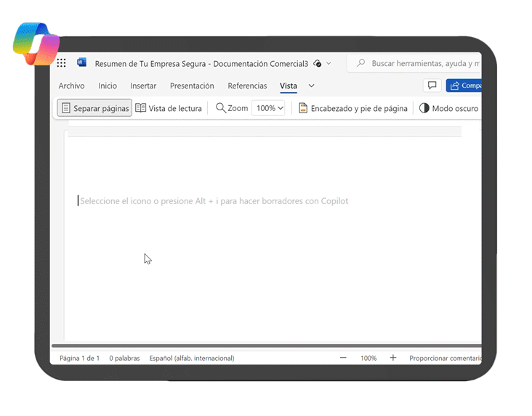Click in the search tools box
532x416 pixels.
click(x=422, y=64)
